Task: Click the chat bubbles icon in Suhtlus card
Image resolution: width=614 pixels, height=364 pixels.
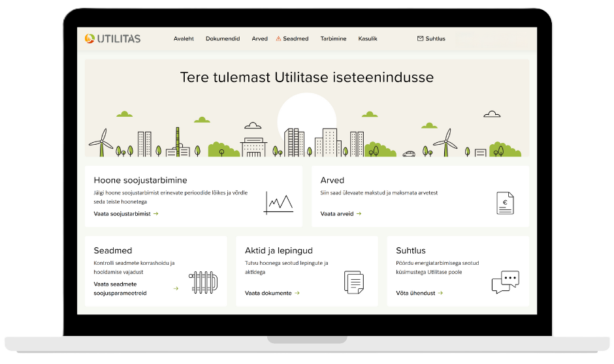Action: click(x=505, y=282)
